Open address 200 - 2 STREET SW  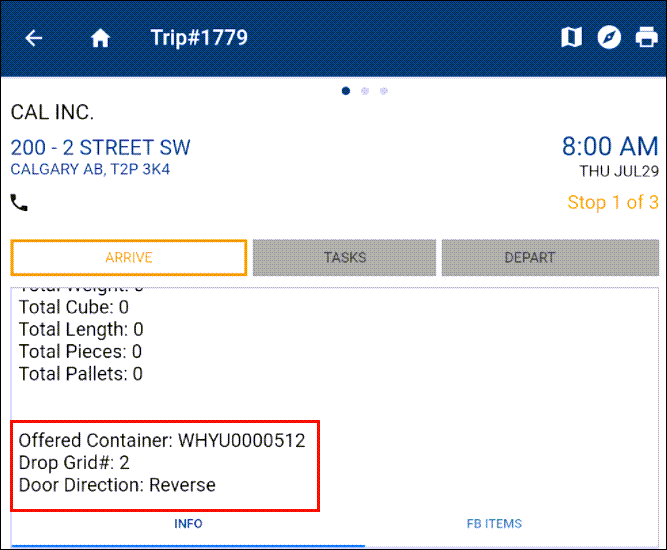pyautogui.click(x=100, y=148)
